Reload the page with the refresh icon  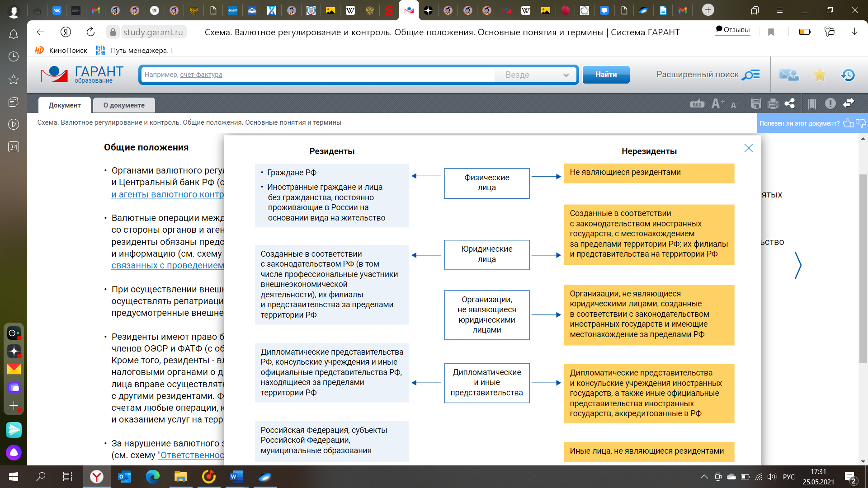[x=90, y=32]
